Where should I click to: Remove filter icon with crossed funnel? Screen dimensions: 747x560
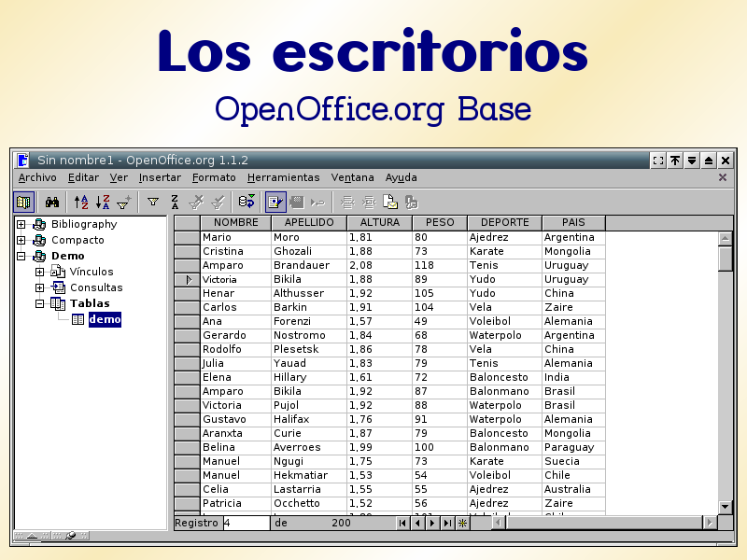(196, 203)
